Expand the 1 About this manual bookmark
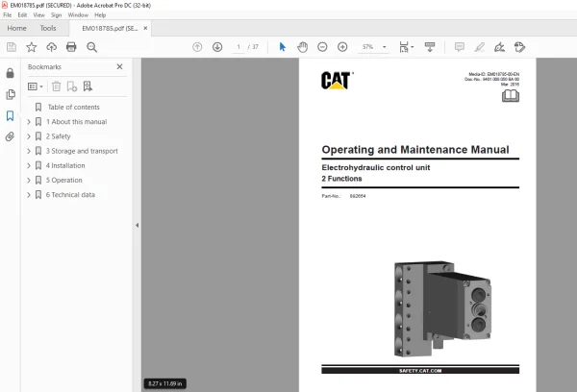The width and height of the screenshot is (577, 392). [29, 122]
